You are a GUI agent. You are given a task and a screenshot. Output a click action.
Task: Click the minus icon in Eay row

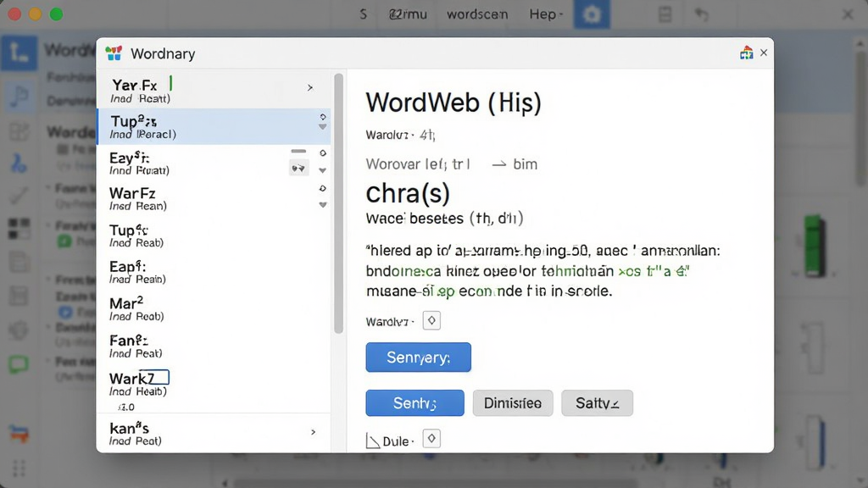coord(298,151)
